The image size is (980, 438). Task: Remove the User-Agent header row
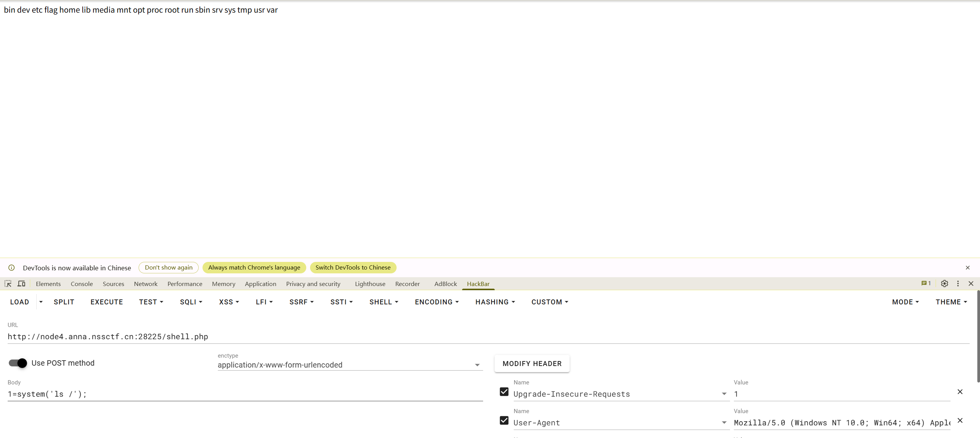pos(960,420)
